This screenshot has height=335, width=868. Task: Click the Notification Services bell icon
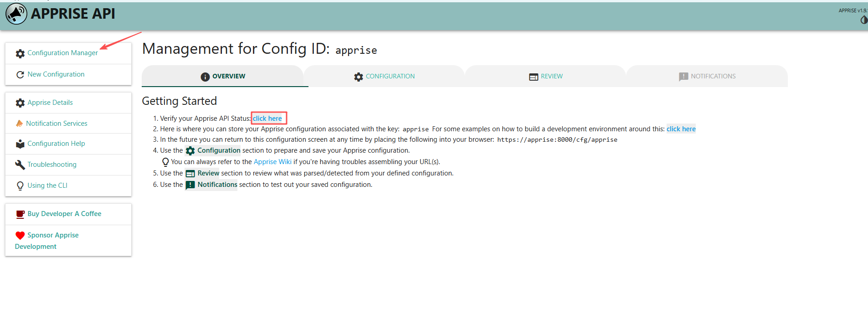19,124
